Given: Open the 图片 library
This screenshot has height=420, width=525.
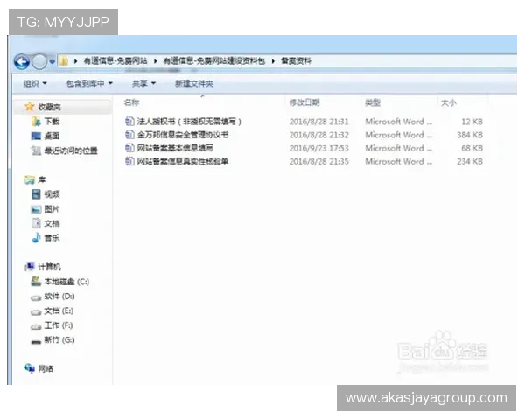Looking at the screenshot, I should tap(52, 209).
